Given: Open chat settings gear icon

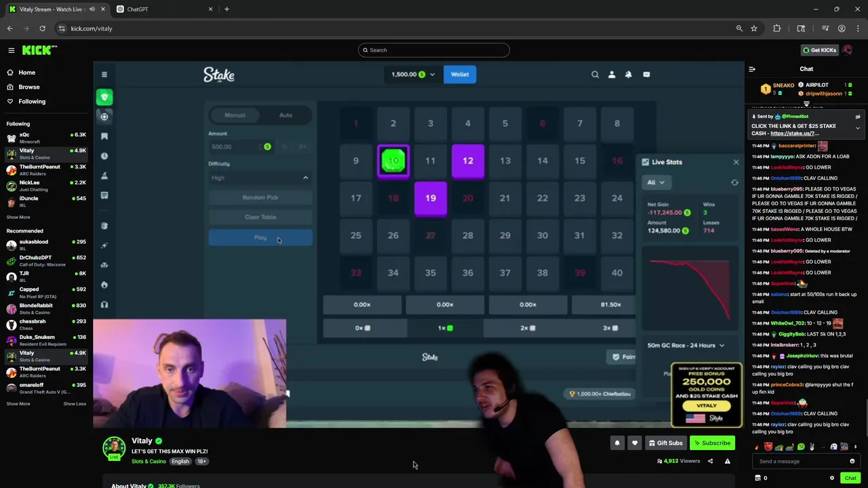Looking at the screenshot, I should pos(832,478).
